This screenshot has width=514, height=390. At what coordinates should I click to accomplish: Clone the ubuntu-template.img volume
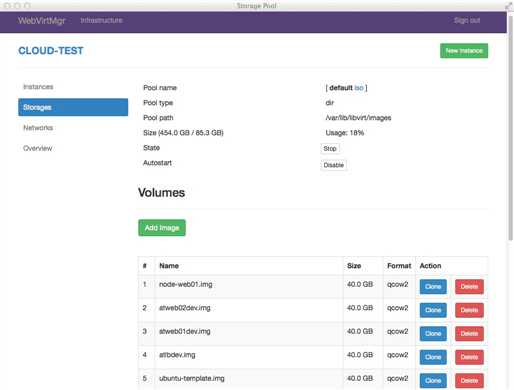[x=433, y=381]
